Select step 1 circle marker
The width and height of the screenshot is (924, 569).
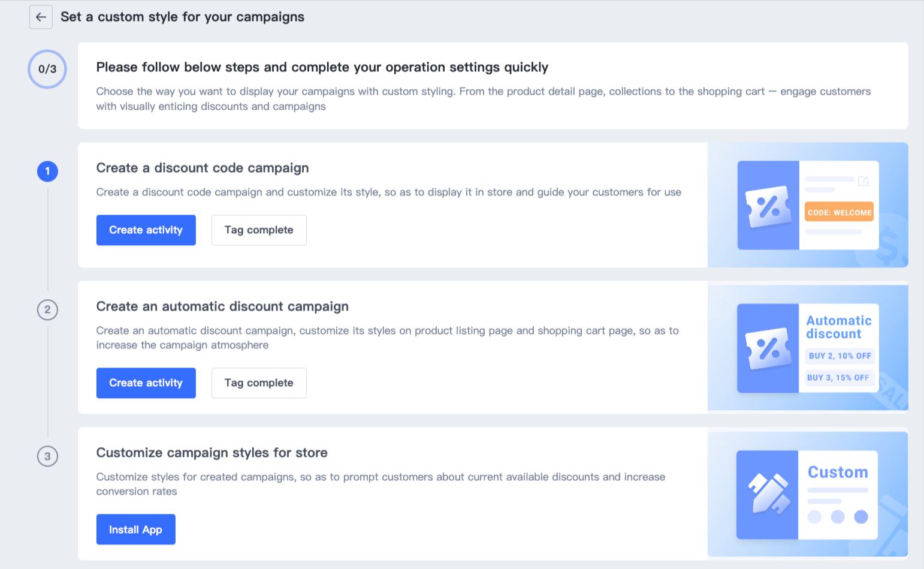[x=47, y=171]
